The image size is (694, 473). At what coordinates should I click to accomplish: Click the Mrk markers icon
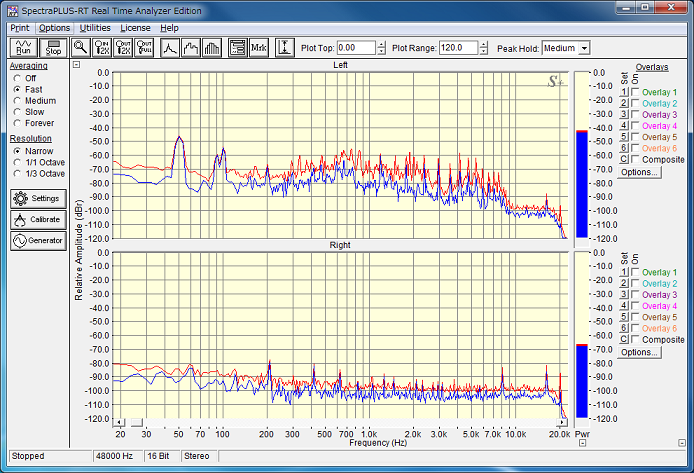(x=258, y=47)
